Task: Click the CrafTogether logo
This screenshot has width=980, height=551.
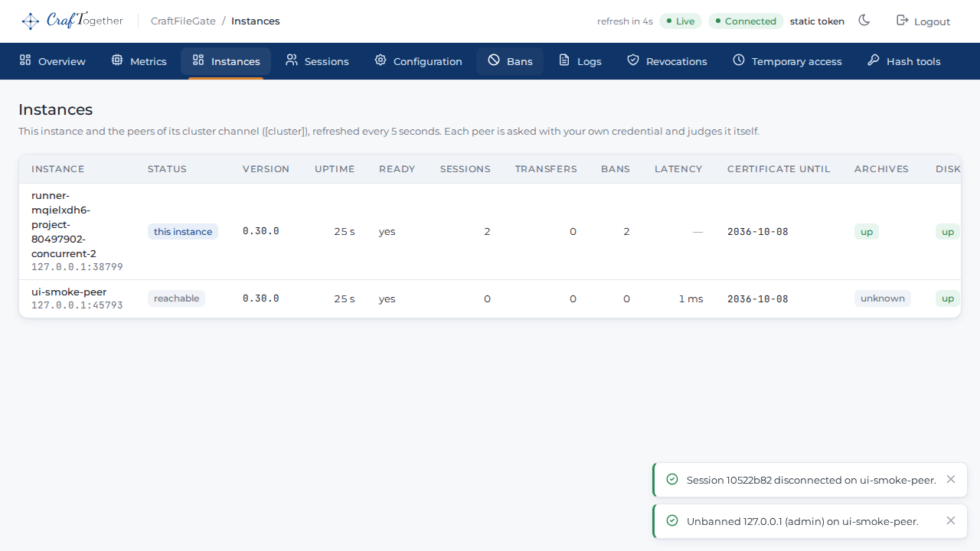Action: pos(72,21)
